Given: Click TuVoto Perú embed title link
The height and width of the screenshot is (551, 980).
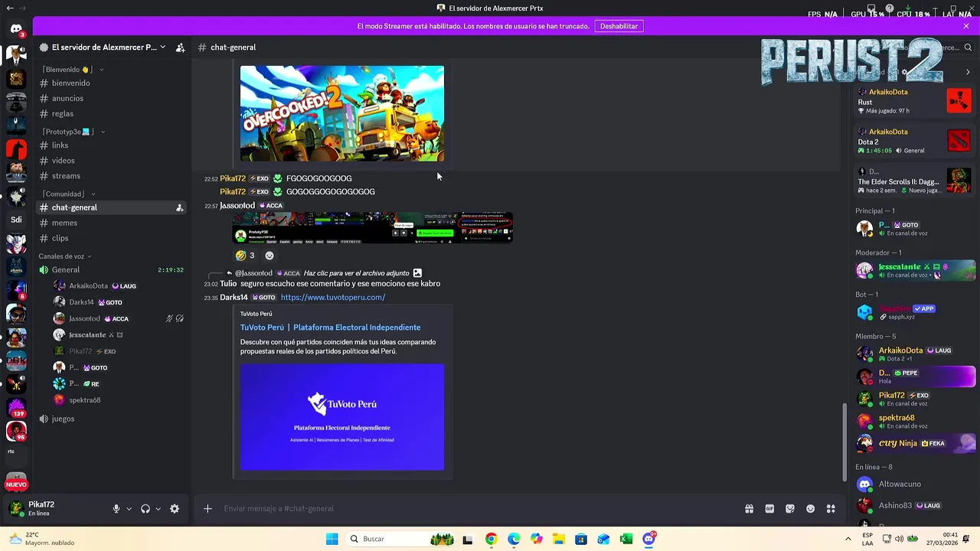Looking at the screenshot, I should click(x=330, y=328).
